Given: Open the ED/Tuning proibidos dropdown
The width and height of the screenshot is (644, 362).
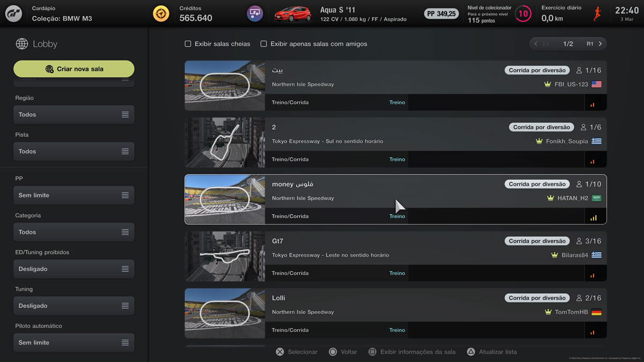Looking at the screenshot, I should (74, 269).
